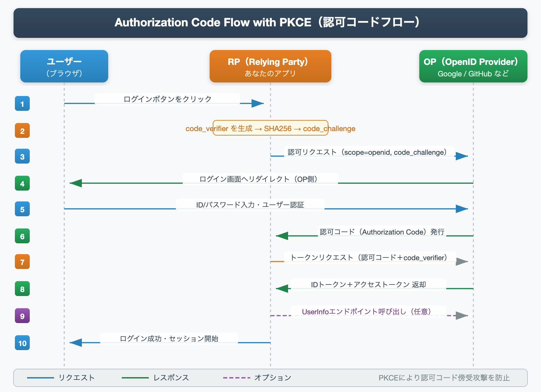The width and height of the screenshot is (541, 392).
Task: Expand the code_verifier generation note box
Action: (x=270, y=128)
